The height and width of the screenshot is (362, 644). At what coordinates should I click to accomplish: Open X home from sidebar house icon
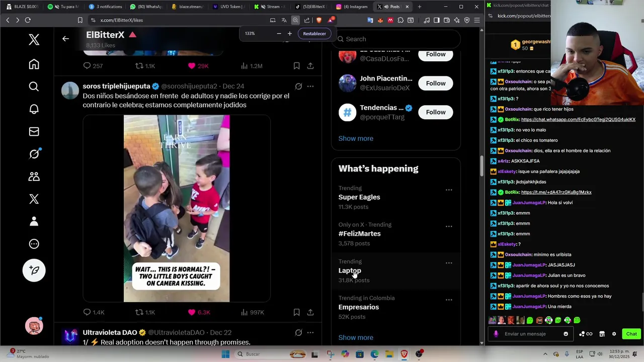click(x=34, y=64)
